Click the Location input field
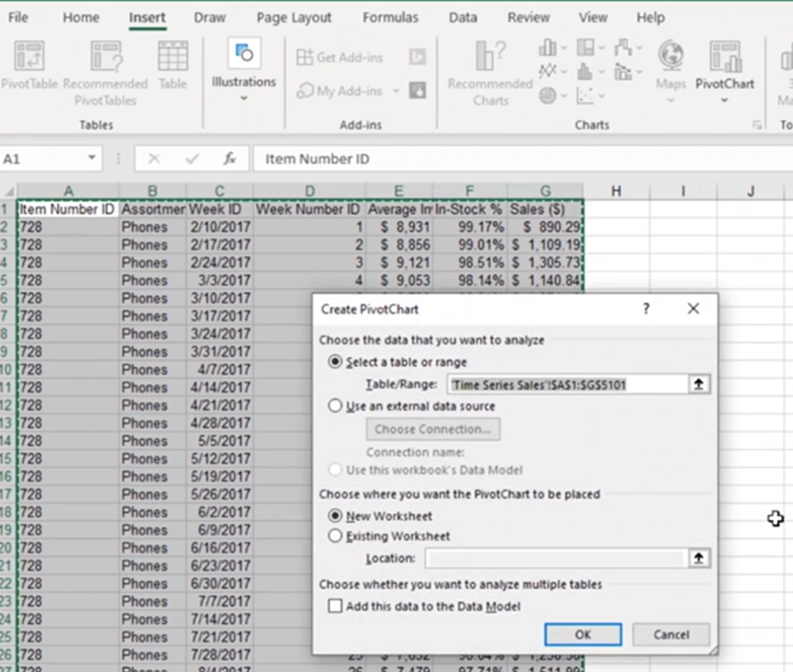 coord(556,558)
